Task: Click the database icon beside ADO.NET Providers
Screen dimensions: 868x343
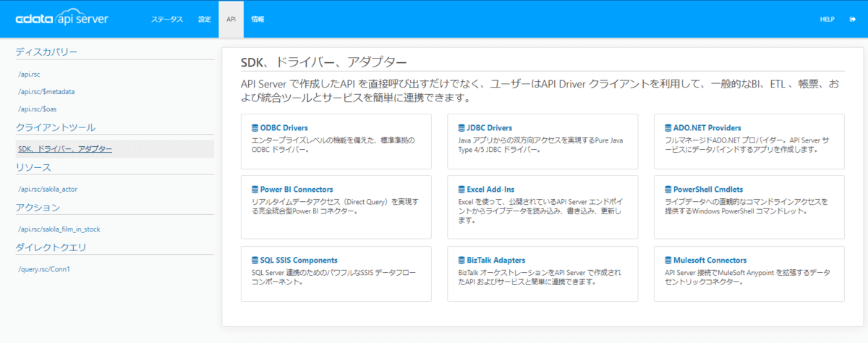Action: point(668,128)
